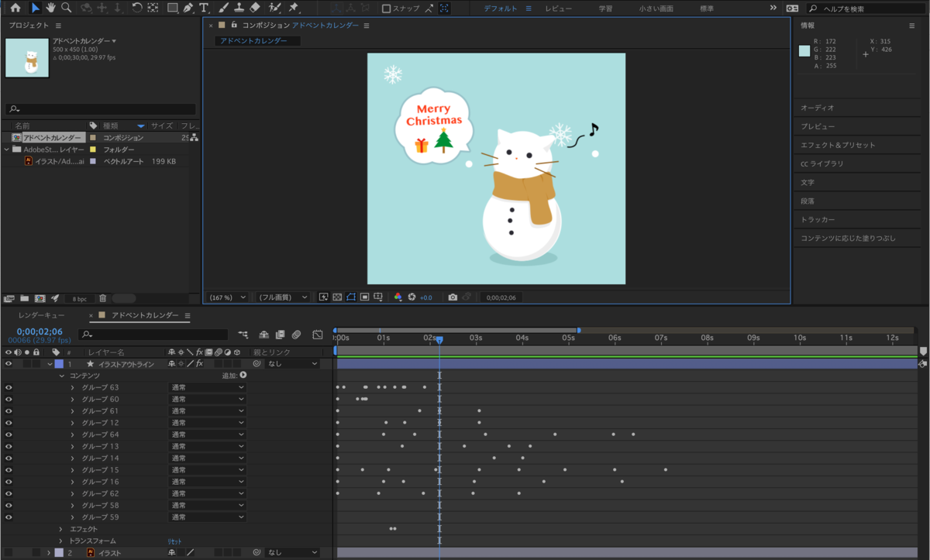Open the 167% magnification dropdown

point(228,297)
